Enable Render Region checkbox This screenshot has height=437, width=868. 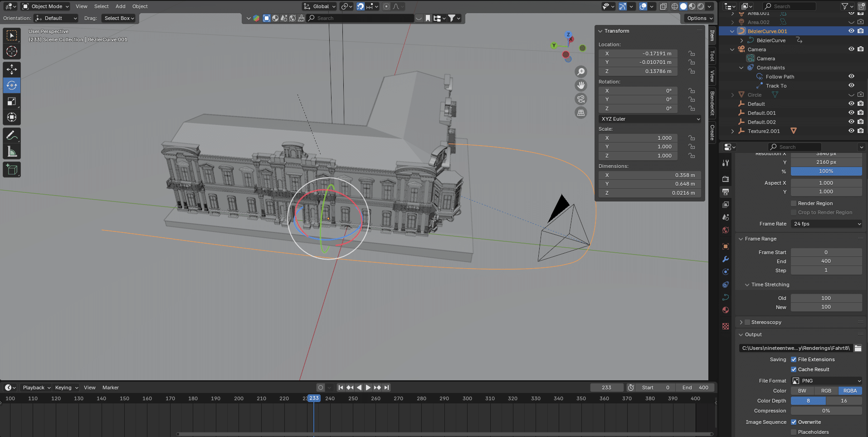[793, 203]
